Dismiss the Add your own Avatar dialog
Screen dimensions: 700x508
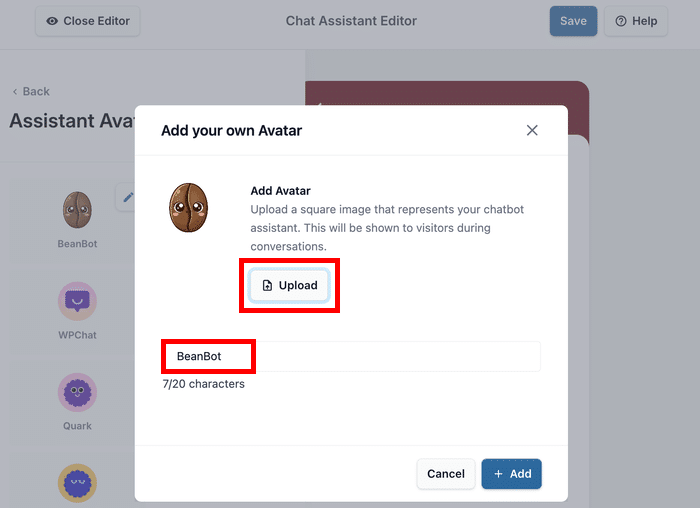[x=532, y=130]
